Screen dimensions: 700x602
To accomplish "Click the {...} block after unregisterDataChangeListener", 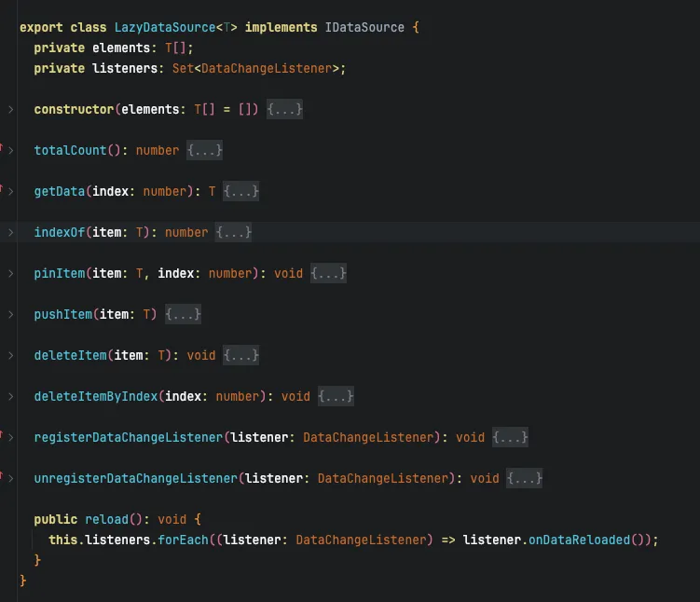I will pos(525,479).
